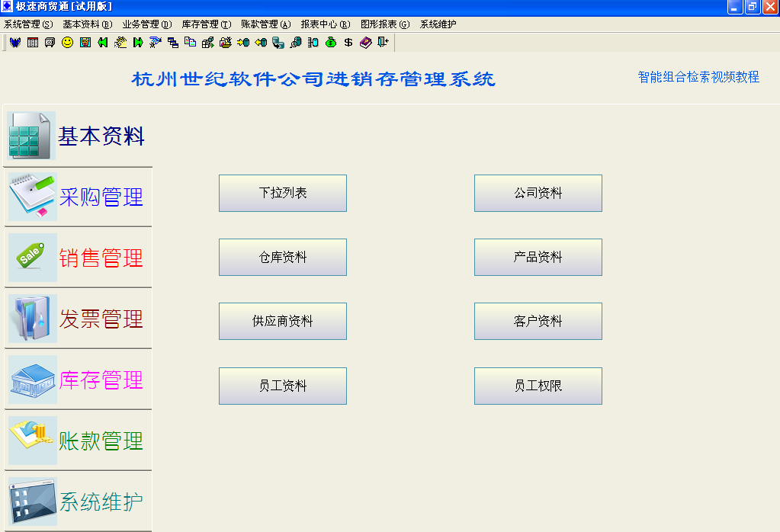
Task: Click the dollar sign toolbar icon
Action: tap(347, 43)
